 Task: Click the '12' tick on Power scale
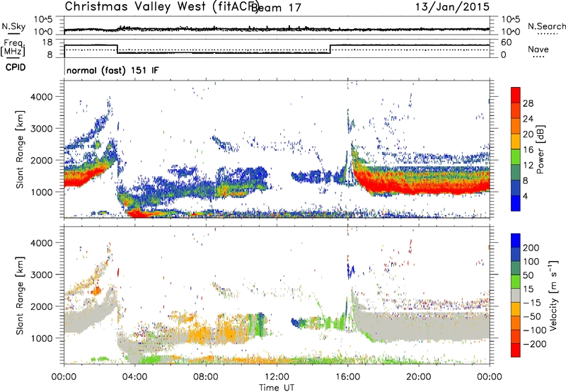528,166
